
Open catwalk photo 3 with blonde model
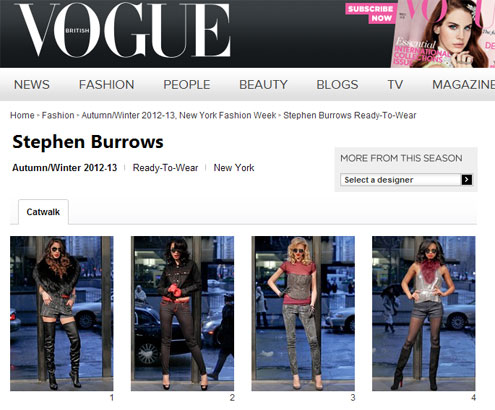(x=303, y=313)
